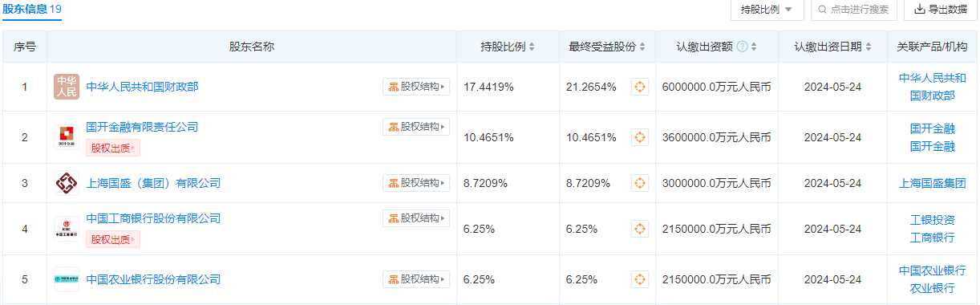Open 中国工商银行股份有限公司 shareholder link
Screen dimensions: 980x305
click(153, 218)
